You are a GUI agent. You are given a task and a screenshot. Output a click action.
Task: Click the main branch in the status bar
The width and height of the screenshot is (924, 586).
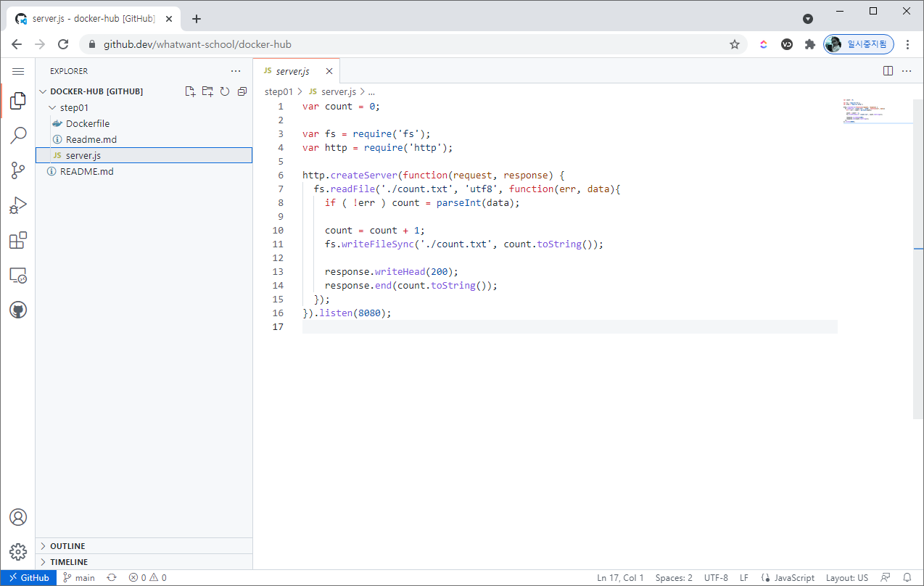click(x=79, y=578)
